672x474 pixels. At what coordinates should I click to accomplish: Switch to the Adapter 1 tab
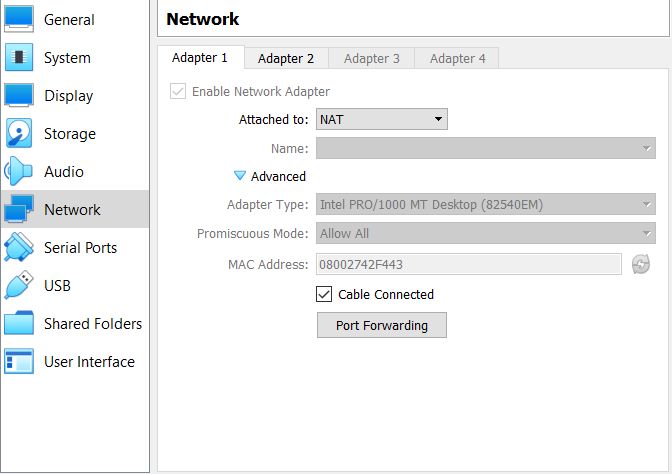tap(200, 57)
